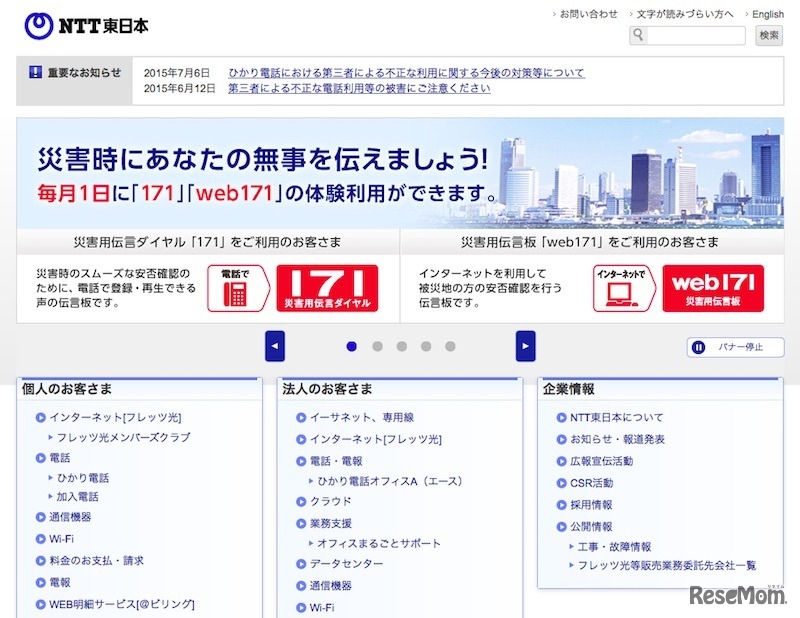Click the search text field
The height and width of the screenshot is (618, 800).
[x=695, y=35]
